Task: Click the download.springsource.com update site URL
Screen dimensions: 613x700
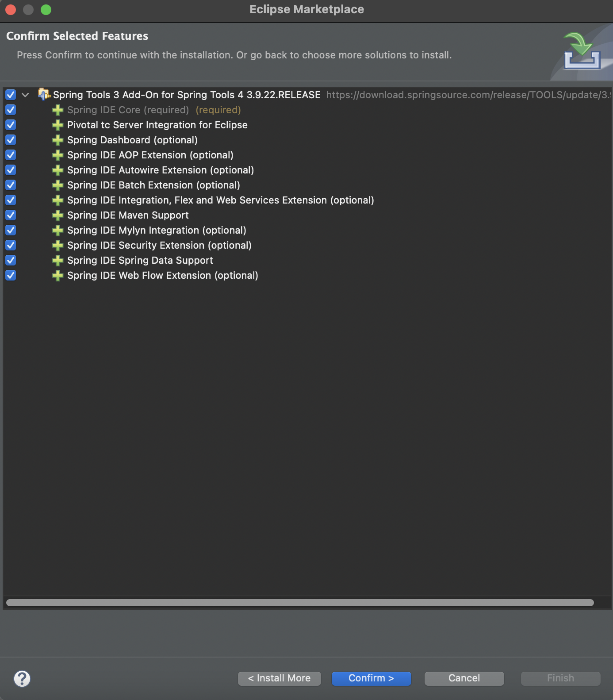Action: [469, 95]
